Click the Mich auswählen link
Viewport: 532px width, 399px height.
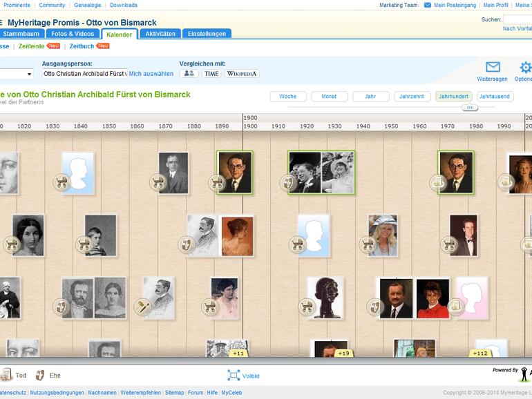[151, 74]
